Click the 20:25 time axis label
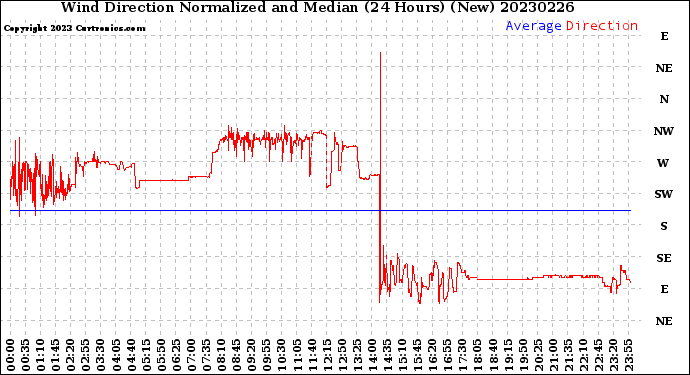 (x=538, y=355)
